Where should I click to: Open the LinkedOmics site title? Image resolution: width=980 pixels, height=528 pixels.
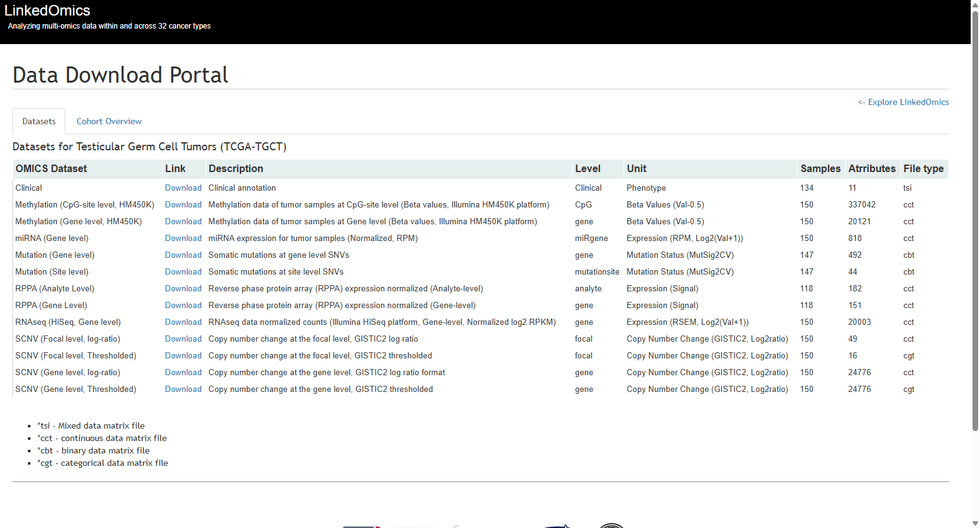47,11
